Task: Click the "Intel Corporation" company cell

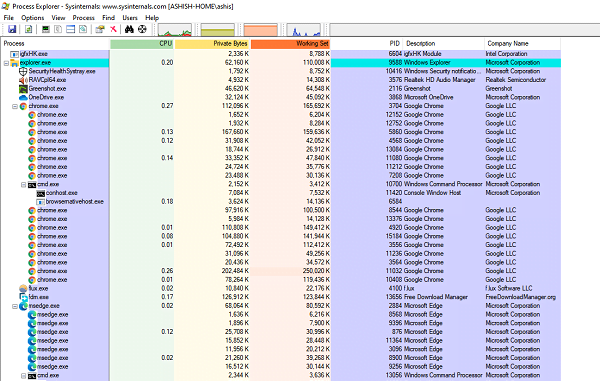Action: [x=506, y=54]
